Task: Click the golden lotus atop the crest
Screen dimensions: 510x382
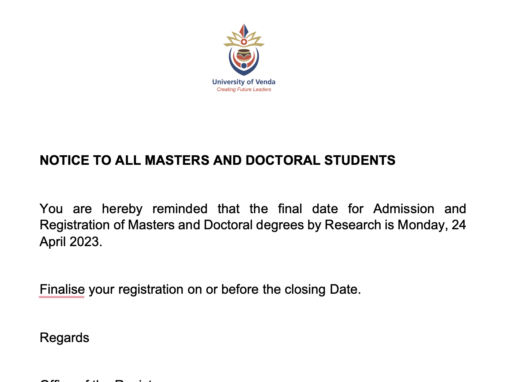Action: [x=244, y=38]
